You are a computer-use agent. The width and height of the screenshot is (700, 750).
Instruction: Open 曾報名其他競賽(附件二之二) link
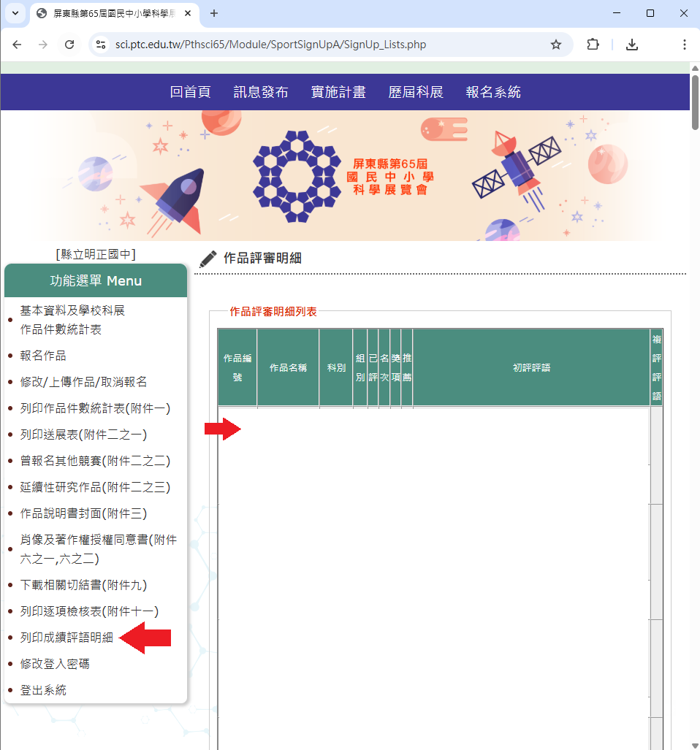[x=95, y=461]
